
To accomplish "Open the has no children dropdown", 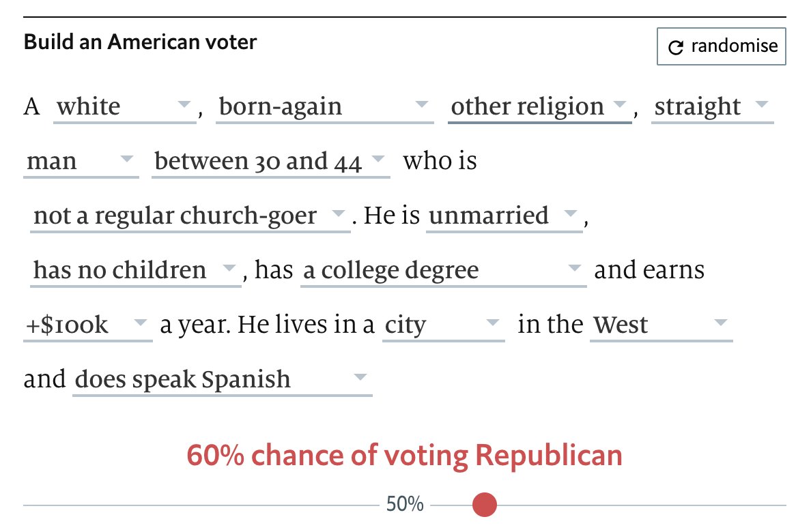I will [x=134, y=271].
